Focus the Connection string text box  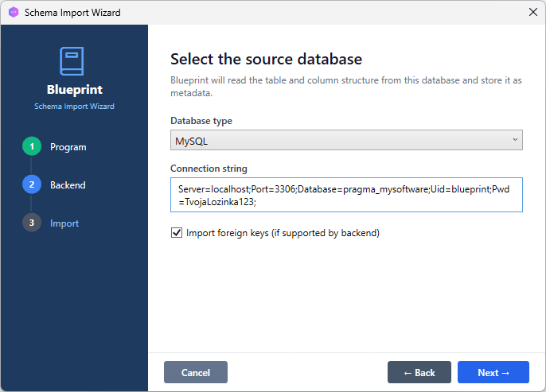(346, 195)
